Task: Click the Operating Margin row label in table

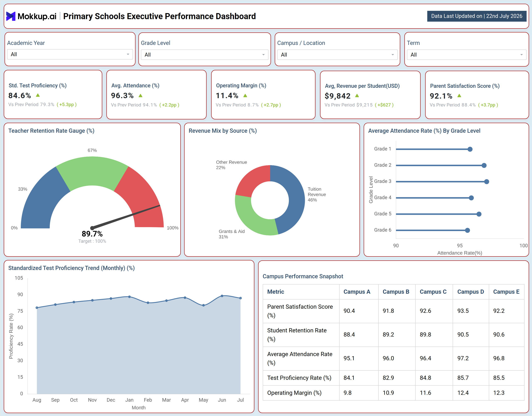Action: (x=294, y=393)
